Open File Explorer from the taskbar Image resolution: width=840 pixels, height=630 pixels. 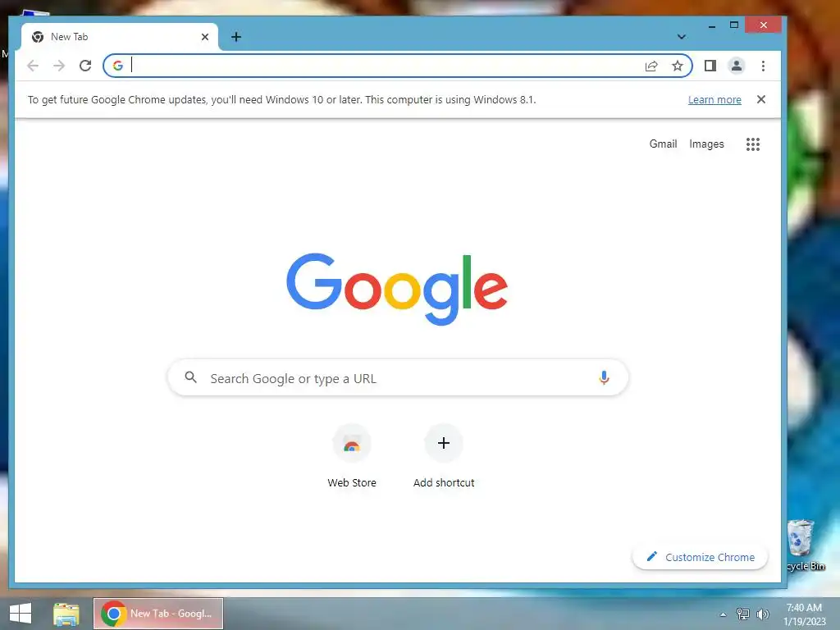[66, 614]
